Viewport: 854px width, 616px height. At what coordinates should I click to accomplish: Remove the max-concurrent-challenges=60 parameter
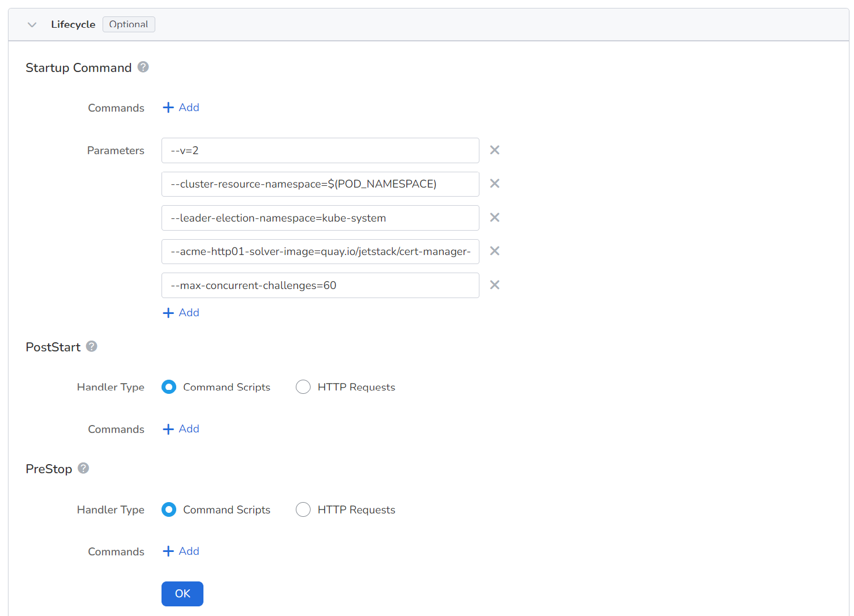click(495, 285)
